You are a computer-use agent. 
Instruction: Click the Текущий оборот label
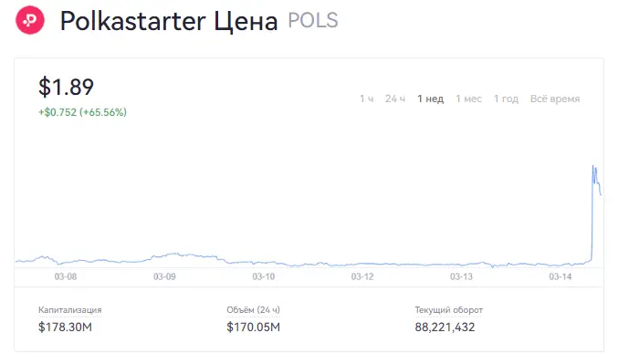pos(448,310)
